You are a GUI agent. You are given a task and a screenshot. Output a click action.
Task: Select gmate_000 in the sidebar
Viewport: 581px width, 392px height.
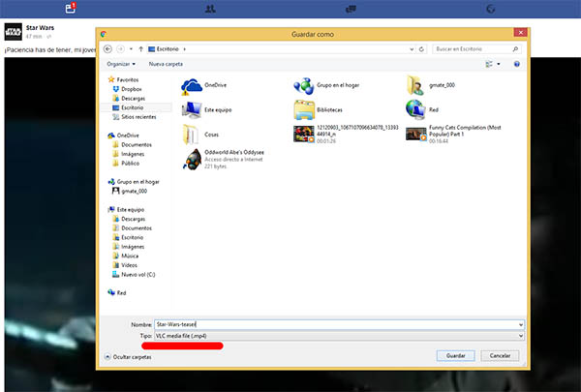click(x=134, y=191)
